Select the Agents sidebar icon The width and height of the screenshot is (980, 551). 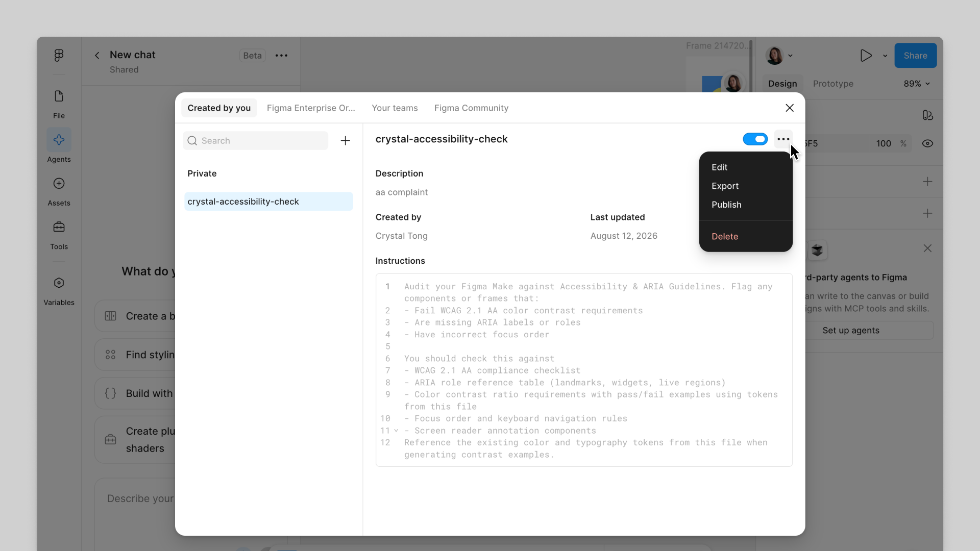[59, 140]
